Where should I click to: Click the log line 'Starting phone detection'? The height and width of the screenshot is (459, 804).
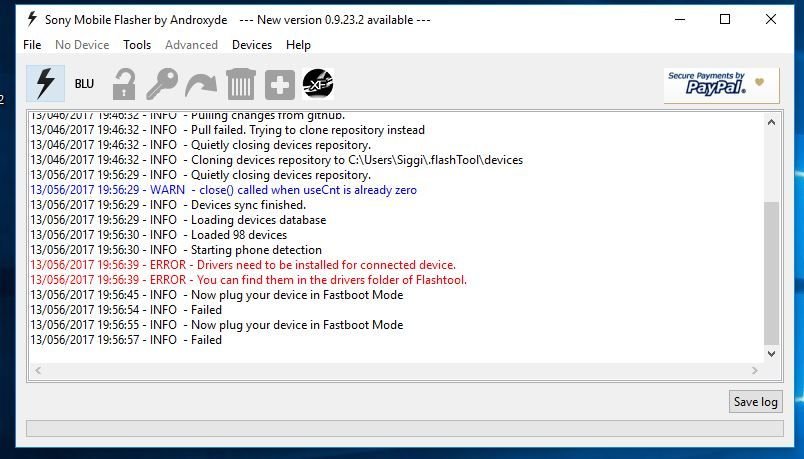[176, 250]
